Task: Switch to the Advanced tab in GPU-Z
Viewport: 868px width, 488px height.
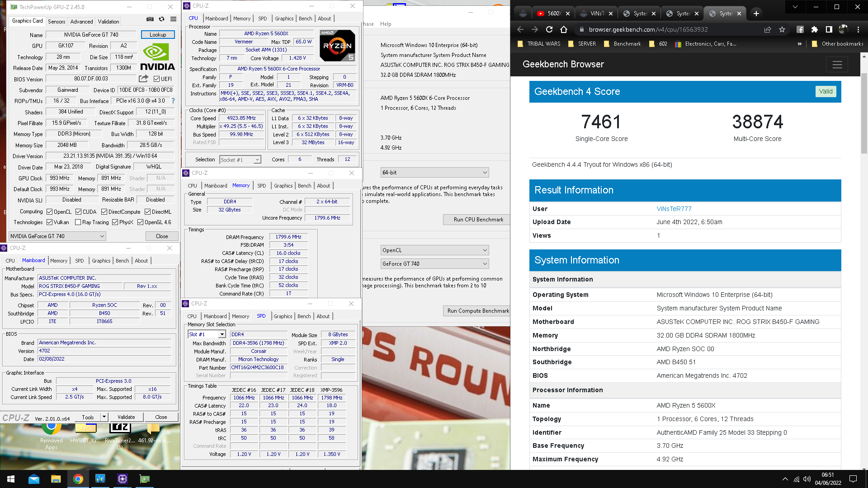Action: point(81,21)
